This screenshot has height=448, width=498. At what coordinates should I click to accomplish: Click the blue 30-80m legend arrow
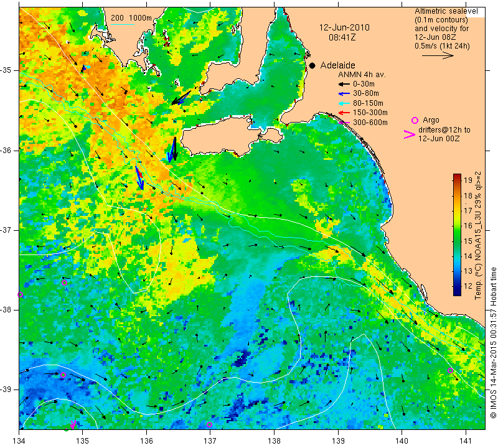tap(344, 94)
